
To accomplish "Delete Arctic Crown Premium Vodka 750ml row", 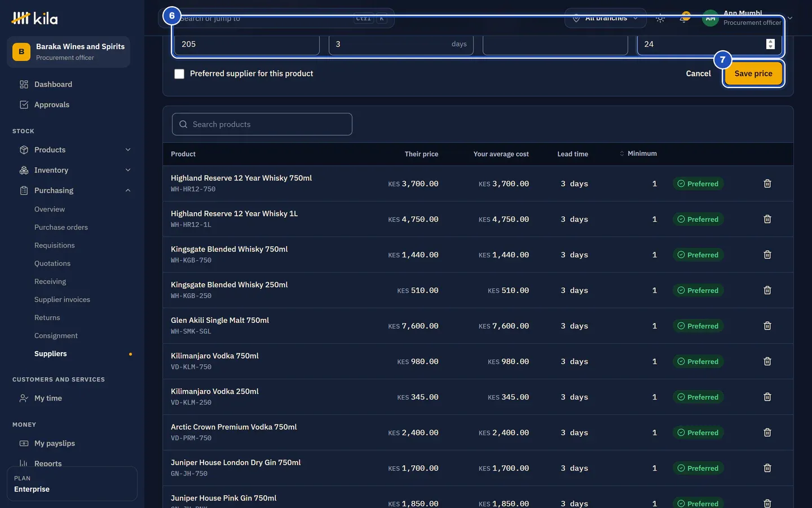I will point(767,432).
